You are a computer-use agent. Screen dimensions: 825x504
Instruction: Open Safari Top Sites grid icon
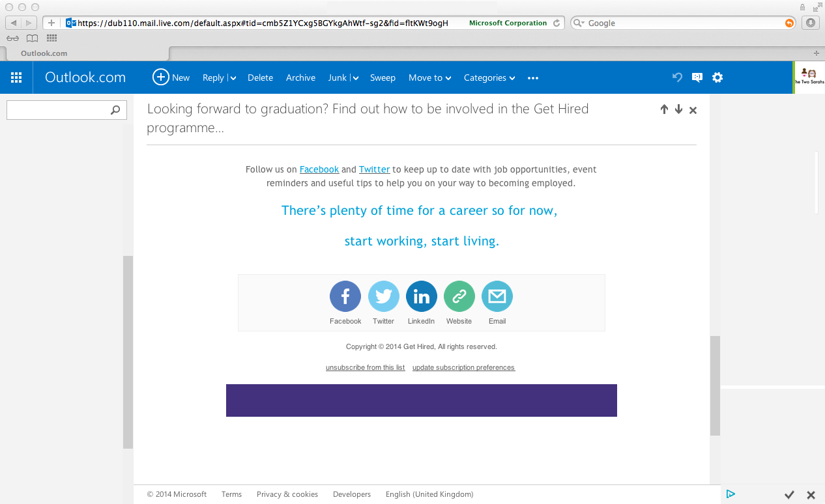coord(51,38)
